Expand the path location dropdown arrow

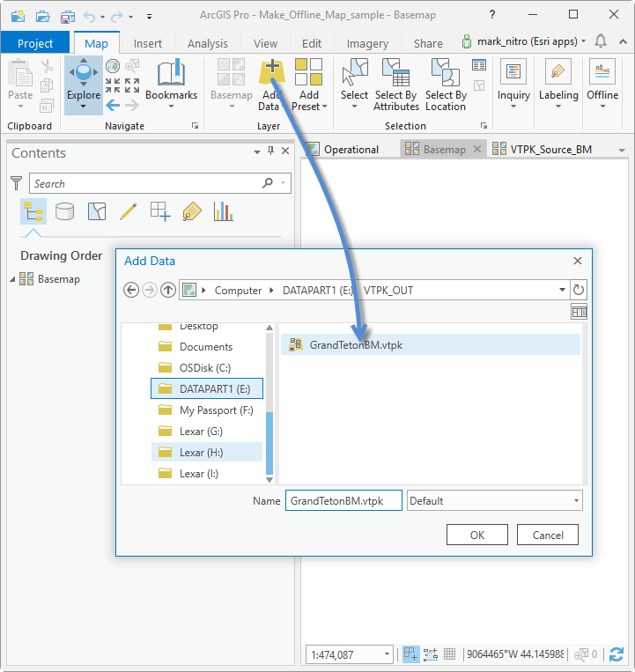point(562,290)
